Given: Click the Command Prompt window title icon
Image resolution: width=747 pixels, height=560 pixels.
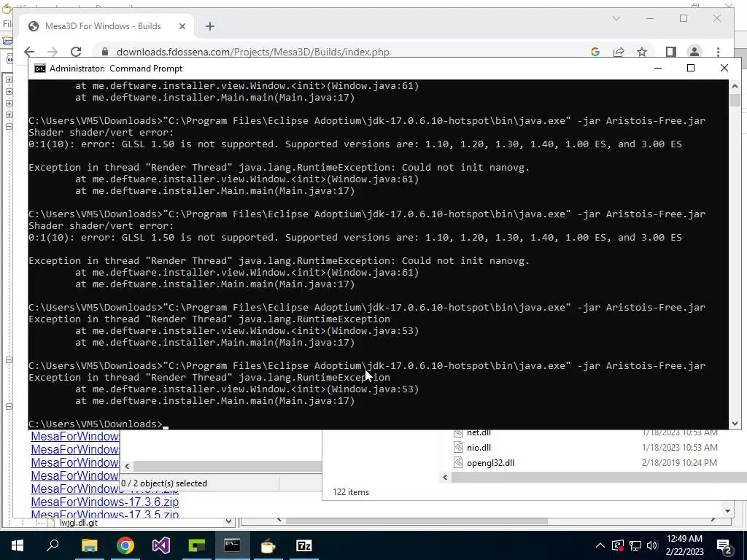Looking at the screenshot, I should 40,69.
